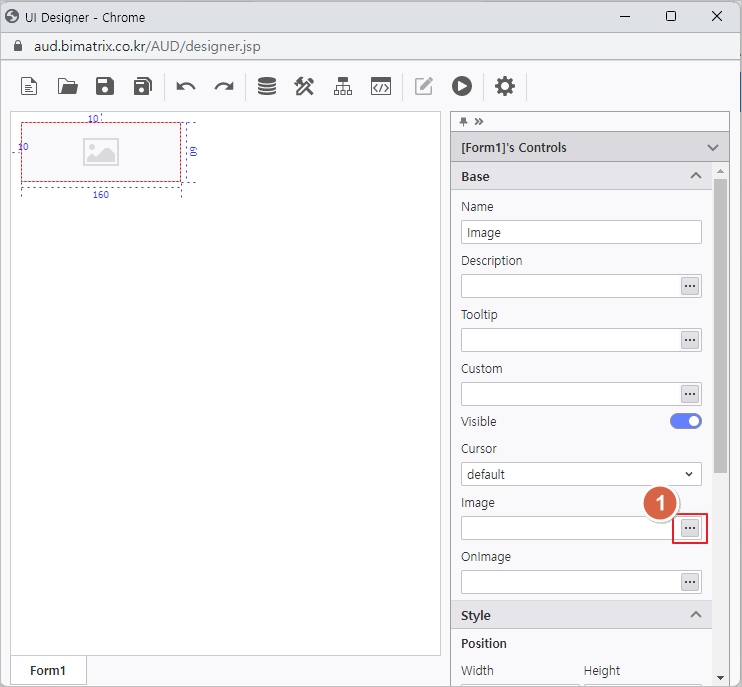The width and height of the screenshot is (742, 687).
Task: Switch to the Form1 tab
Action: (48, 670)
